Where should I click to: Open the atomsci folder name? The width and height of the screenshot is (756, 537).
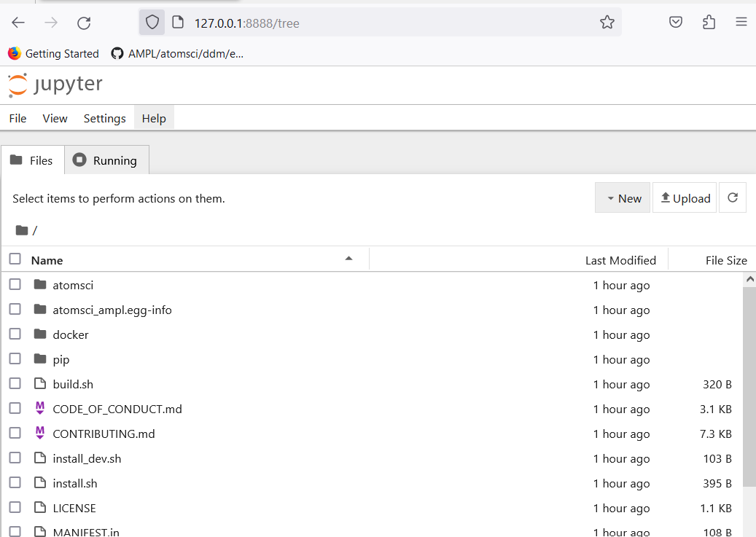pos(73,286)
